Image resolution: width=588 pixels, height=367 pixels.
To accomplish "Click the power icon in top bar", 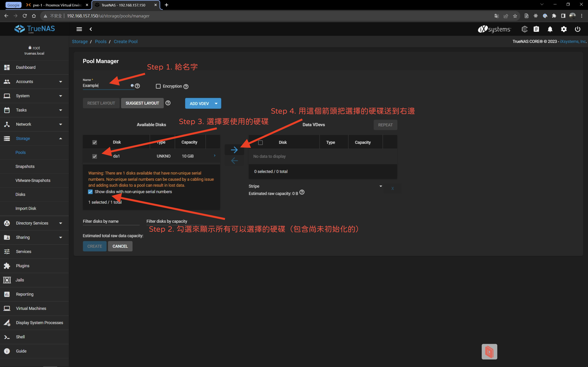I will [x=577, y=29].
